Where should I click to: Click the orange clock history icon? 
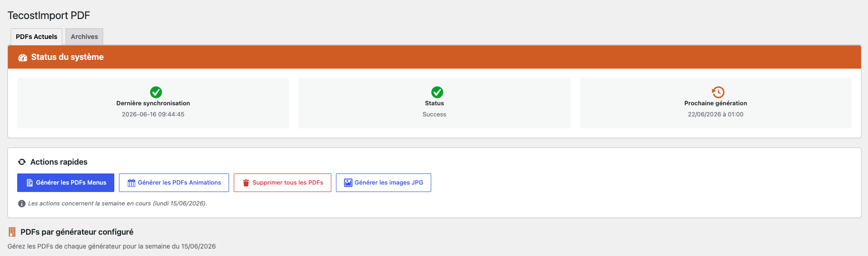pyautogui.click(x=718, y=92)
